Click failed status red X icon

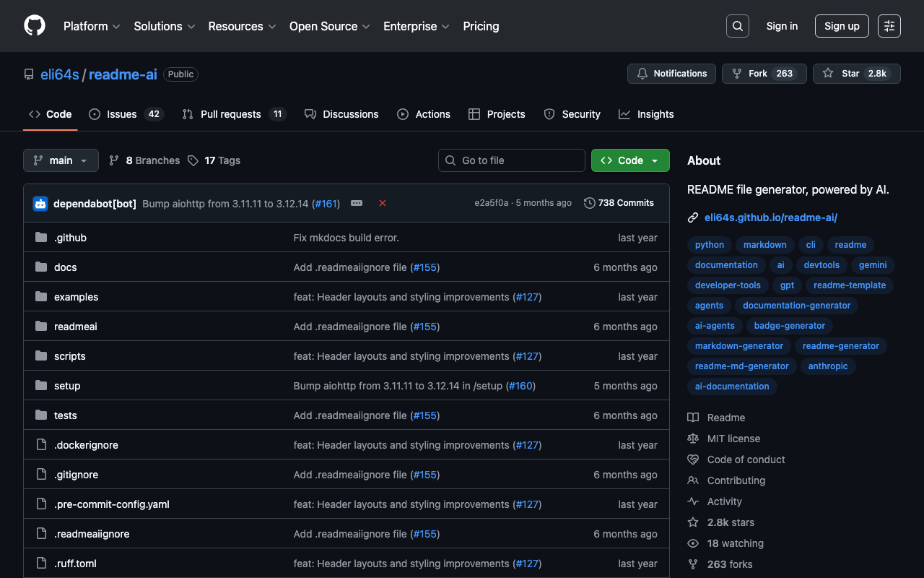(x=383, y=204)
